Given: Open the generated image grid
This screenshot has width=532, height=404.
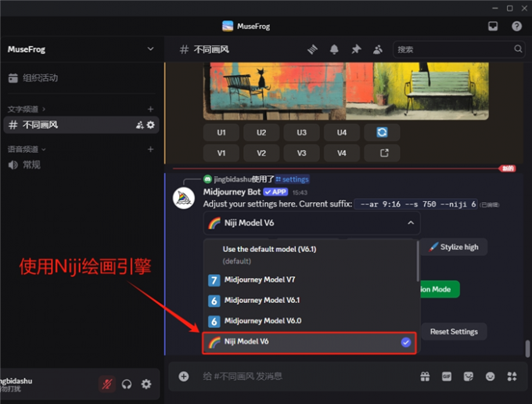Looking at the screenshot, I should pos(346,91).
